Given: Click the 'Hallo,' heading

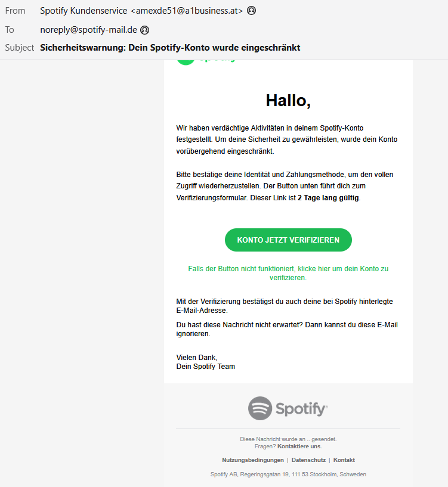Looking at the screenshot, I should tap(288, 101).
